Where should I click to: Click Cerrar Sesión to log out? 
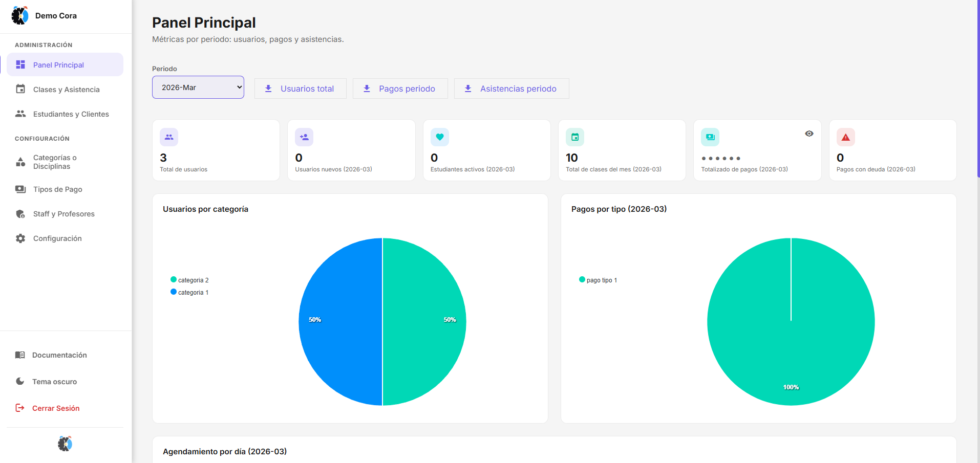[x=55, y=408]
